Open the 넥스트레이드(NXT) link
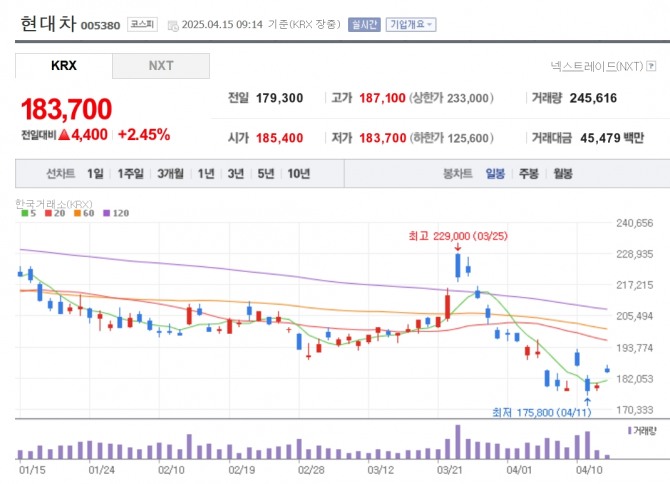This screenshot has width=670, height=484. click(x=597, y=66)
